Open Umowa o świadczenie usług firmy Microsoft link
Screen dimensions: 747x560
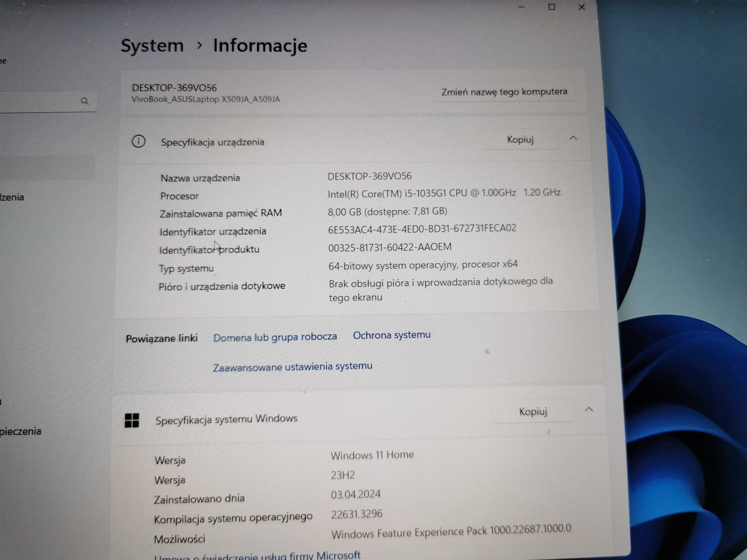click(x=257, y=555)
